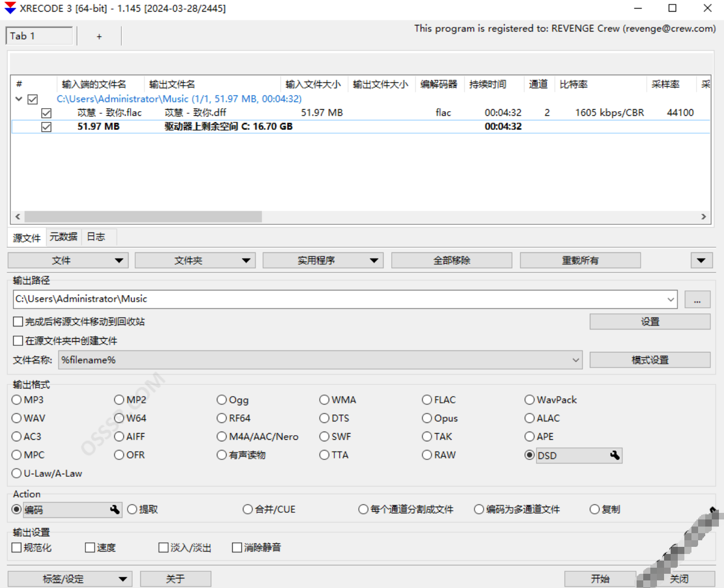Click 关于 button

click(x=175, y=579)
